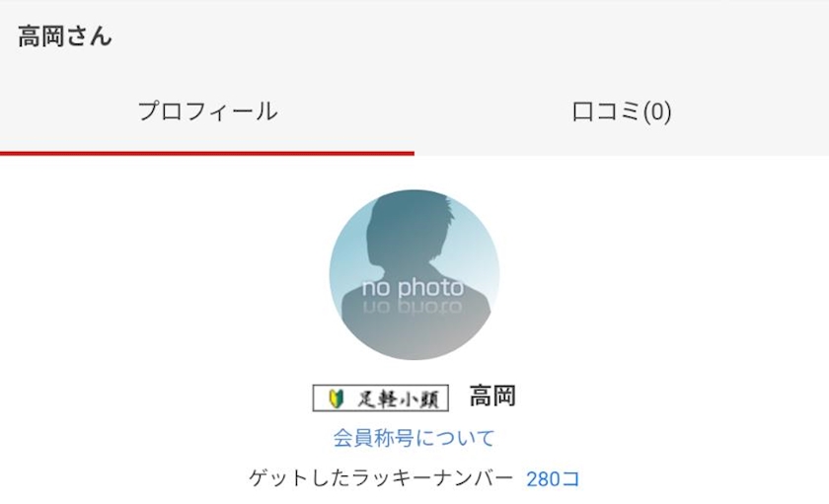Switch to the プロフィール tab
Screen dimensions: 829x504
click(207, 111)
